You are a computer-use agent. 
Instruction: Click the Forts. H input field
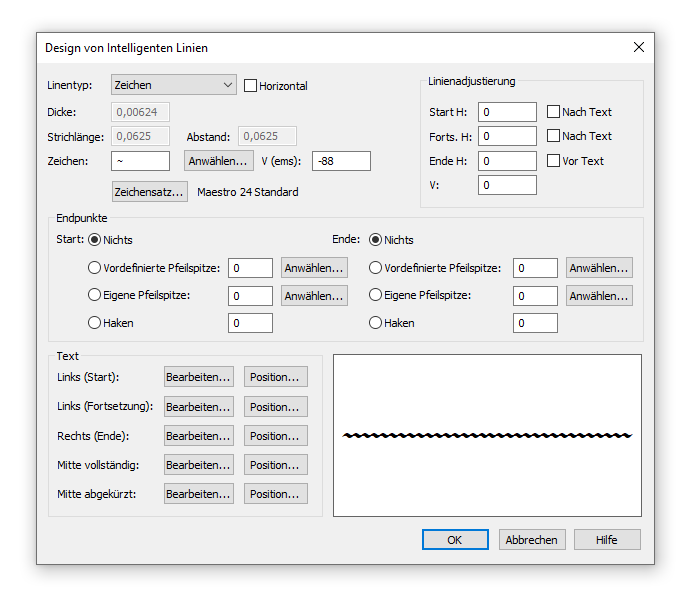click(507, 136)
